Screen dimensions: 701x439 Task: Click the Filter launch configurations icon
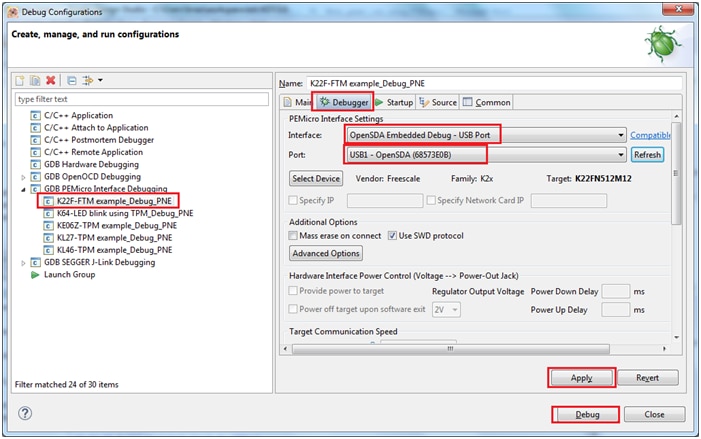88,80
